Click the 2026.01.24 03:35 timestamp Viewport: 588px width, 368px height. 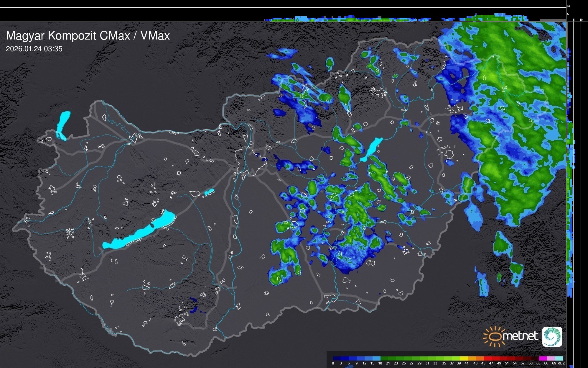pos(34,49)
